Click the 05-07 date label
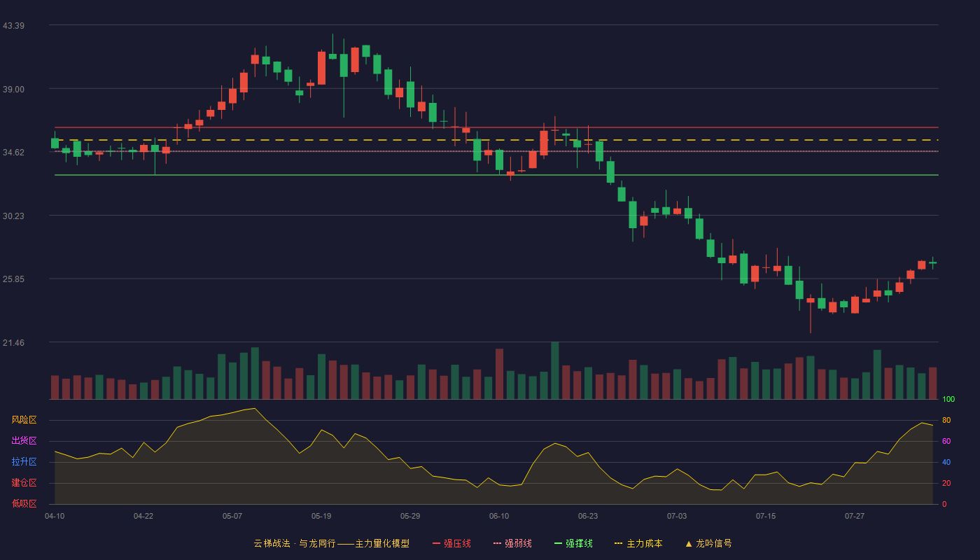 [232, 516]
